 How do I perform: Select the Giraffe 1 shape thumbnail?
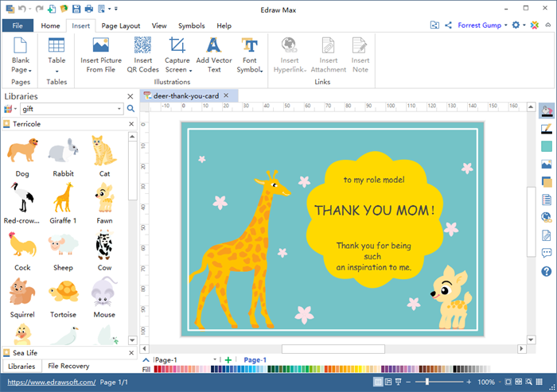click(x=63, y=199)
